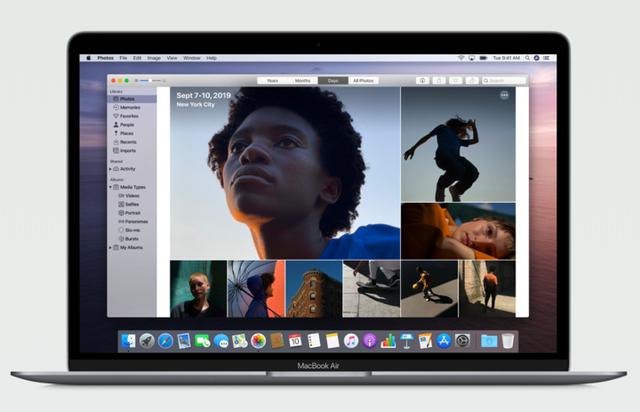
Task: Switch to the Months tab
Action: click(302, 81)
